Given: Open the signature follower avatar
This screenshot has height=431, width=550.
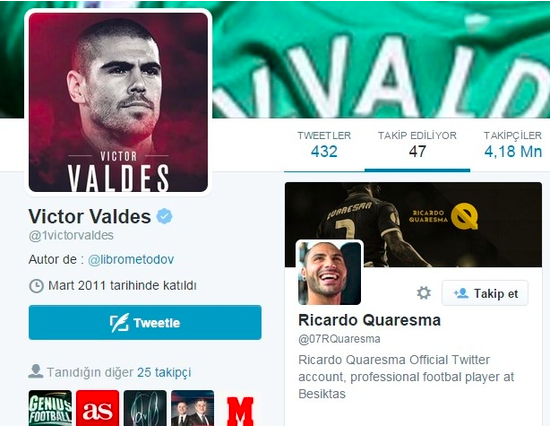Looking at the screenshot, I should click(x=145, y=408).
